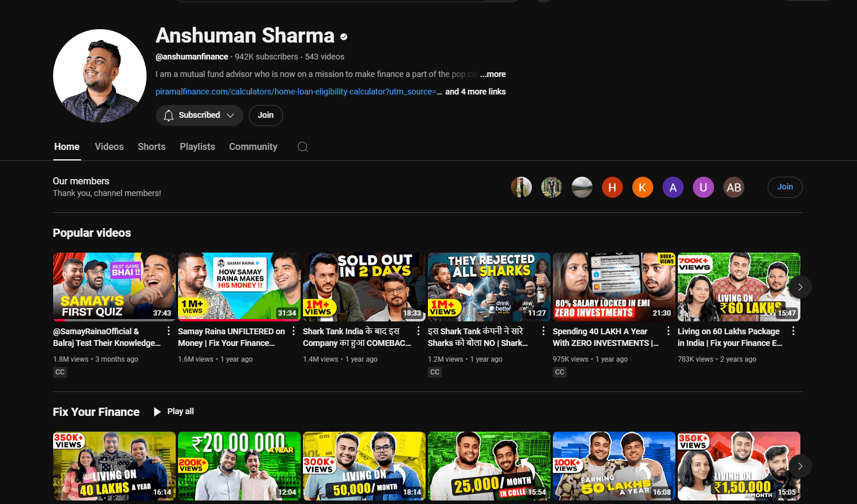Open the 'Living on 60 Lakhs Package' title
The image size is (857, 504).
[730, 337]
